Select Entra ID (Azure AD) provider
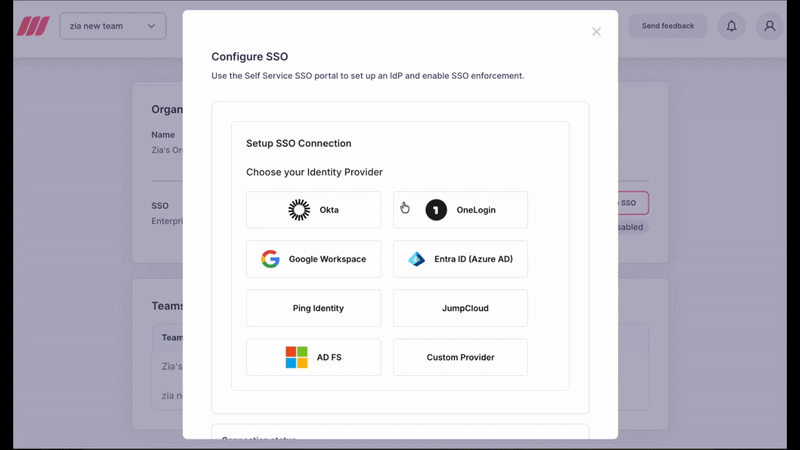Image resolution: width=800 pixels, height=450 pixels. pyautogui.click(x=460, y=259)
